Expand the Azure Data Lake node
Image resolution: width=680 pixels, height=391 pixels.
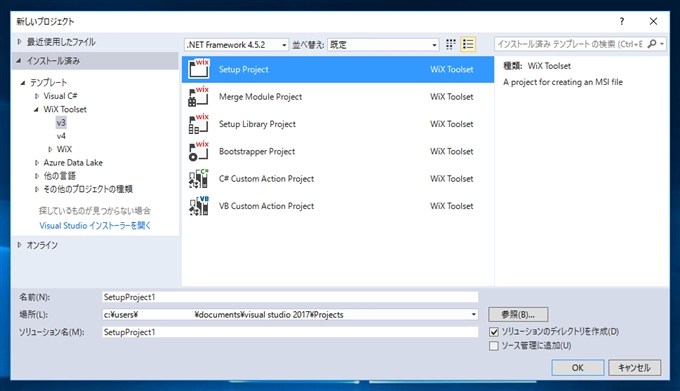(37, 163)
